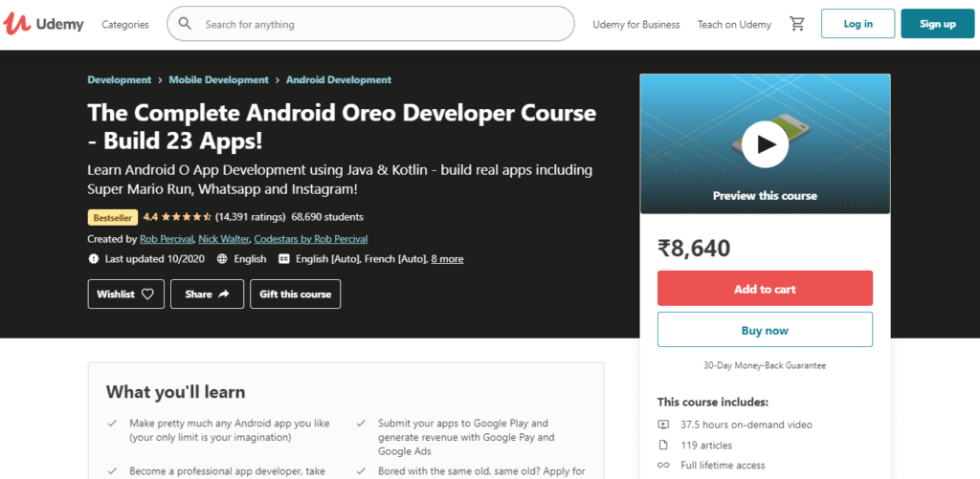Open instructor Nick Walter's profile
Viewport: 980px width, 479px height.
pos(224,239)
